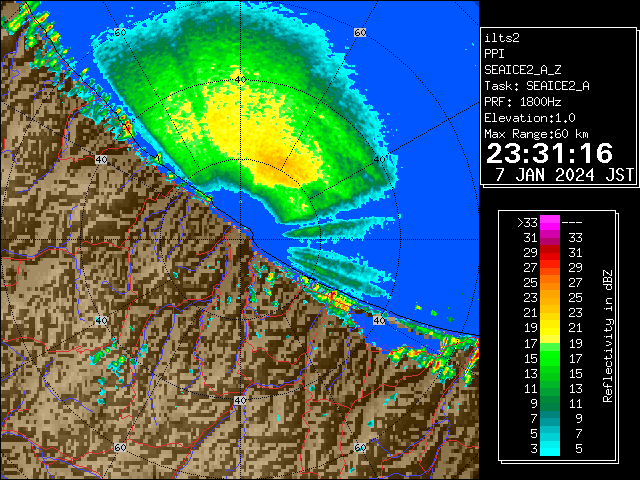Click the "PRF: 1800Hz" line

(x=523, y=102)
